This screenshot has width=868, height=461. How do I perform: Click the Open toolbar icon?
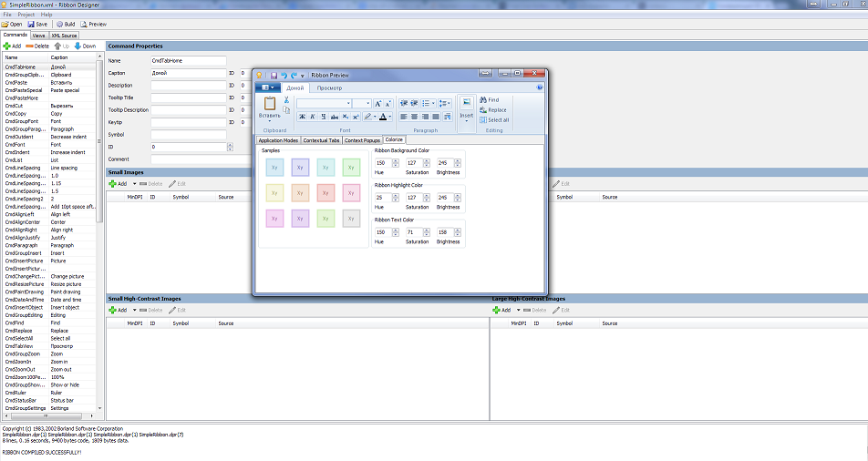pyautogui.click(x=12, y=25)
